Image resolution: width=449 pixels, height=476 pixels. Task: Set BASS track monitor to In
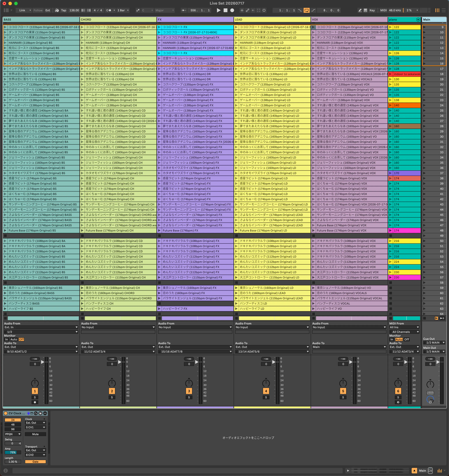[x=7, y=339]
